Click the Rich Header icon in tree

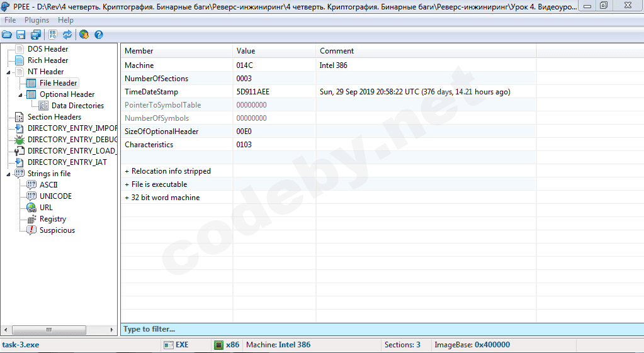(x=20, y=60)
